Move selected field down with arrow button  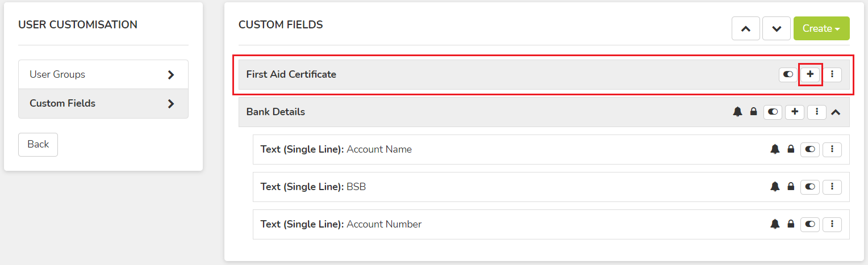pyautogui.click(x=777, y=28)
